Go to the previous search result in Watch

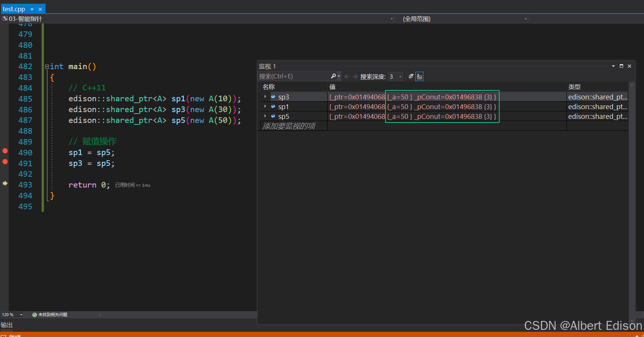pos(347,77)
